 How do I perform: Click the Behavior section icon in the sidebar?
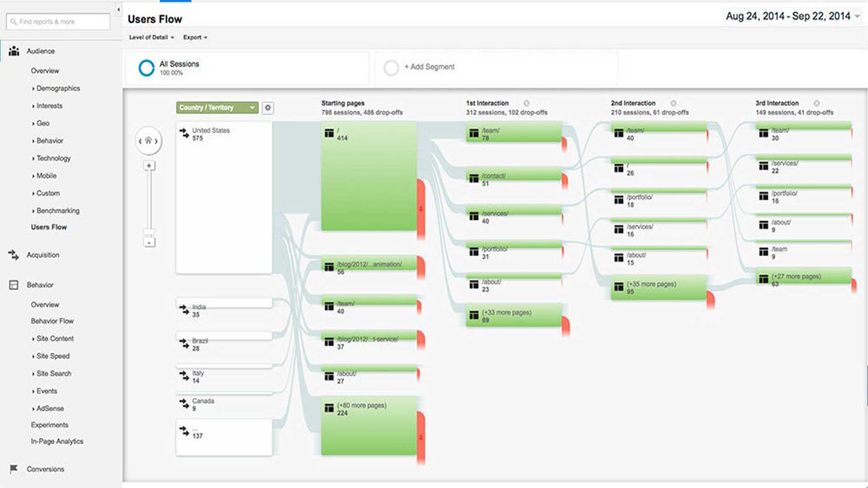[13, 285]
